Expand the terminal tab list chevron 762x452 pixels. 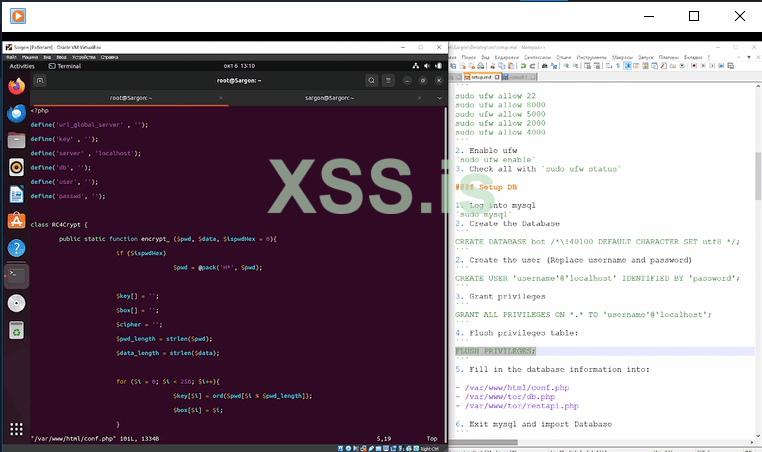pos(438,98)
